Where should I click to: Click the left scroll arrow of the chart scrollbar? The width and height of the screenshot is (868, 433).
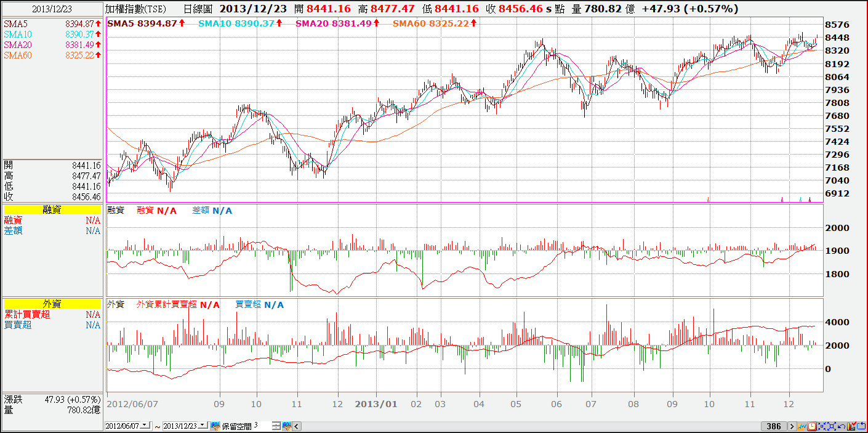pyautogui.click(x=296, y=426)
